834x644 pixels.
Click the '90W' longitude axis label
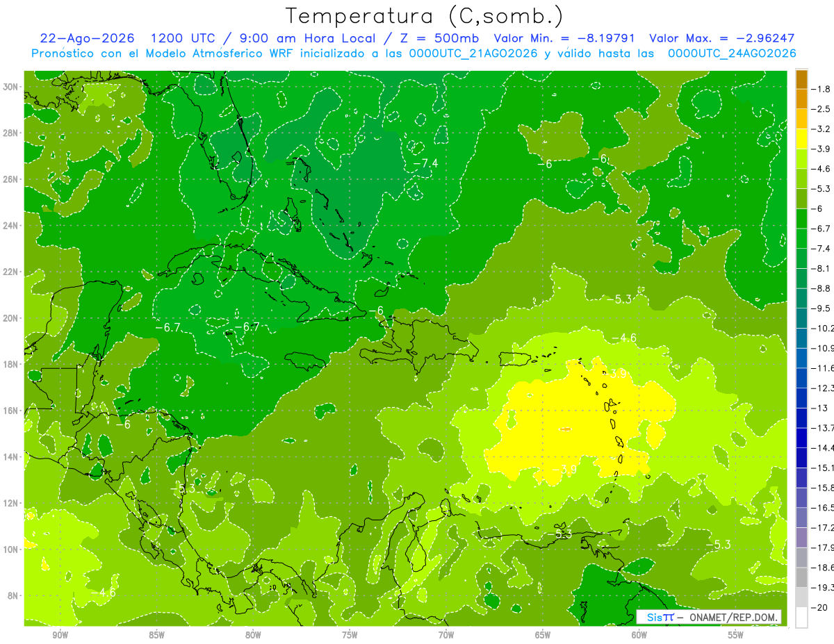pyautogui.click(x=60, y=635)
